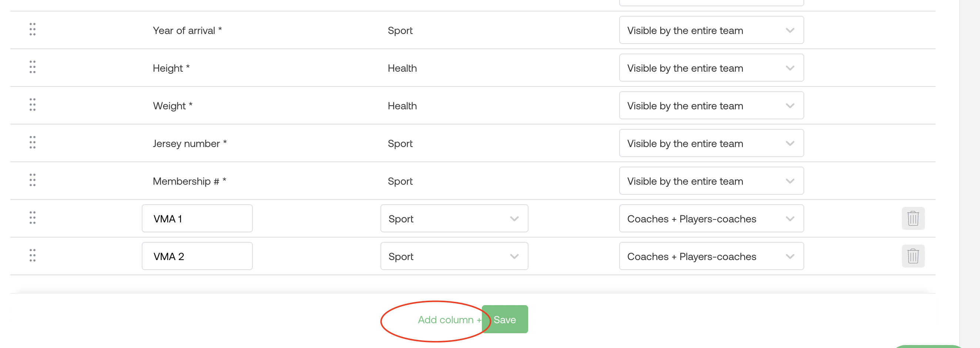The height and width of the screenshot is (348, 980).
Task: Open the Membership # visibility dropdown
Action: (x=711, y=181)
